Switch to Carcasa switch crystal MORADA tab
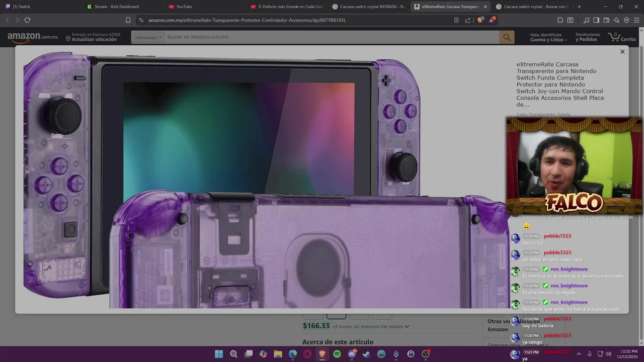This screenshot has width=644, height=362. click(x=368, y=7)
